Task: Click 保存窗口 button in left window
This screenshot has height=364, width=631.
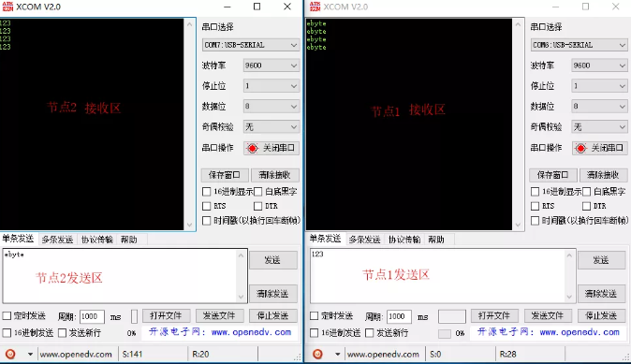Action: [x=225, y=175]
